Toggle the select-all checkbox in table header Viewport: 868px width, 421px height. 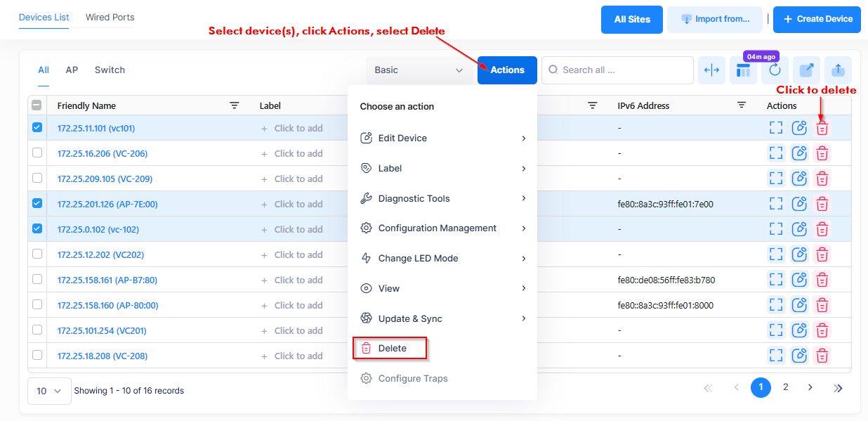click(x=37, y=105)
